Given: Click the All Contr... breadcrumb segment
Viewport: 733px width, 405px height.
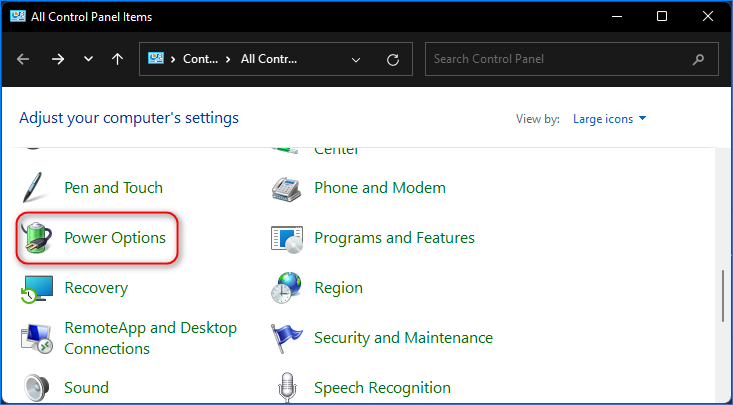Looking at the screenshot, I should (x=269, y=59).
